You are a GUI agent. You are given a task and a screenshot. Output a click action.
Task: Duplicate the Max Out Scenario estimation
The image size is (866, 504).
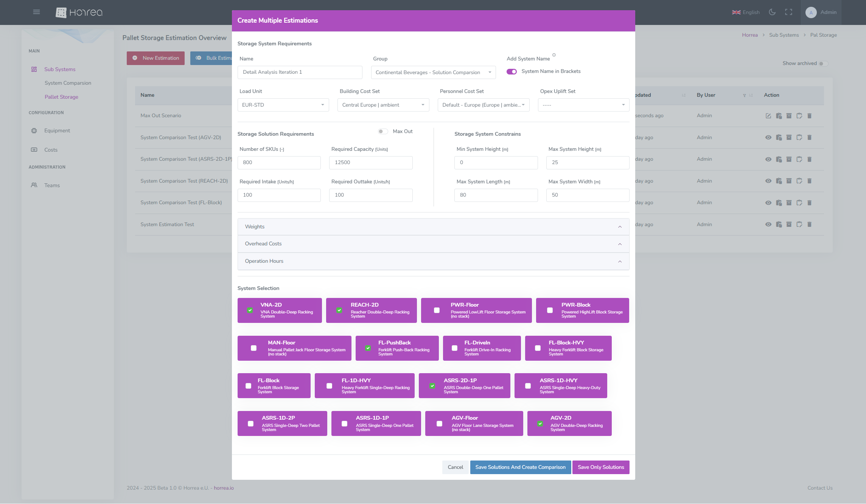(x=779, y=116)
